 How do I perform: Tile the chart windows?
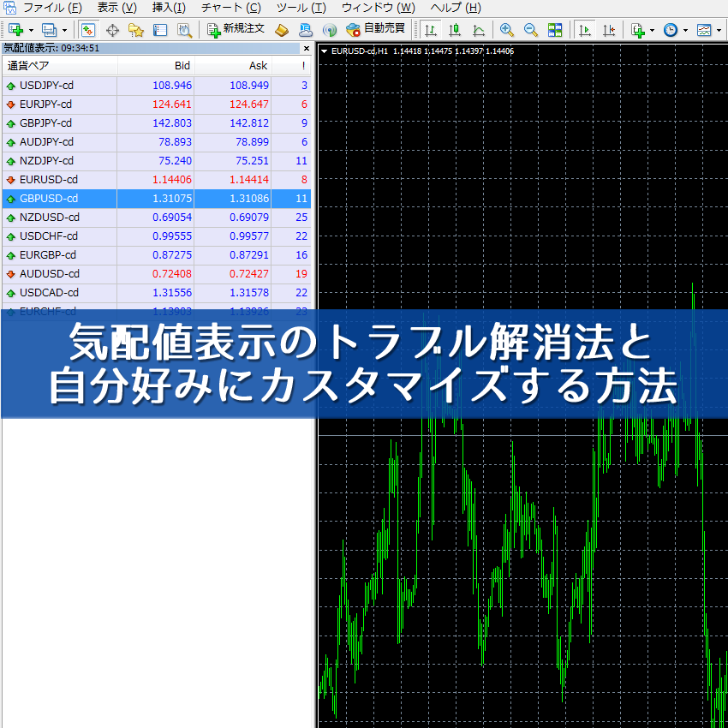point(555,29)
